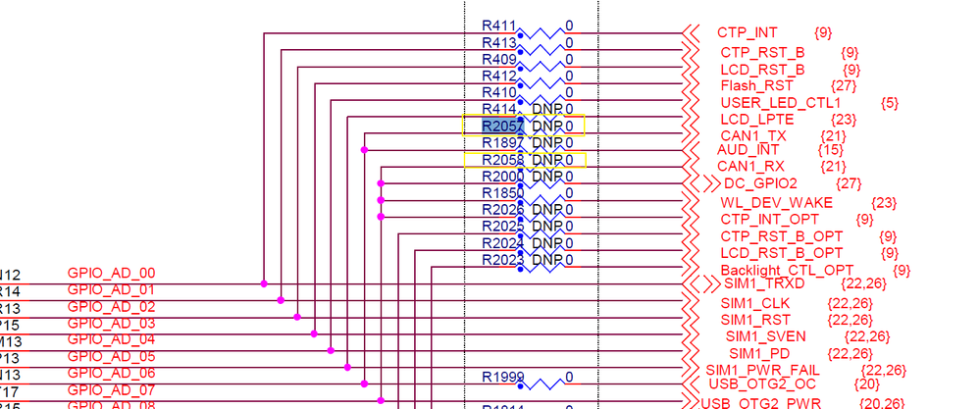This screenshot has height=409, width=980.
Task: Click the LCD_RST_B_OPT net label
Action: (x=781, y=253)
